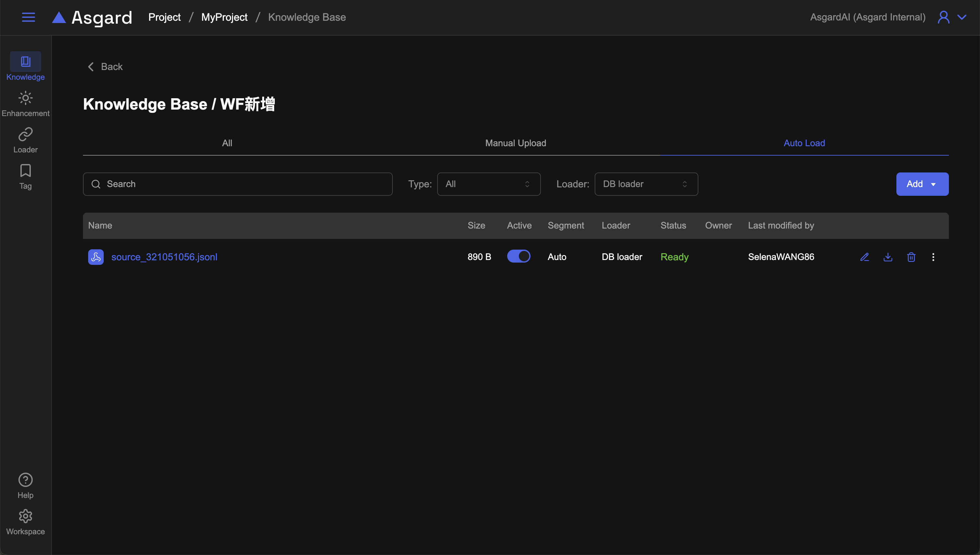Open the Add button dropdown

pos(922,184)
